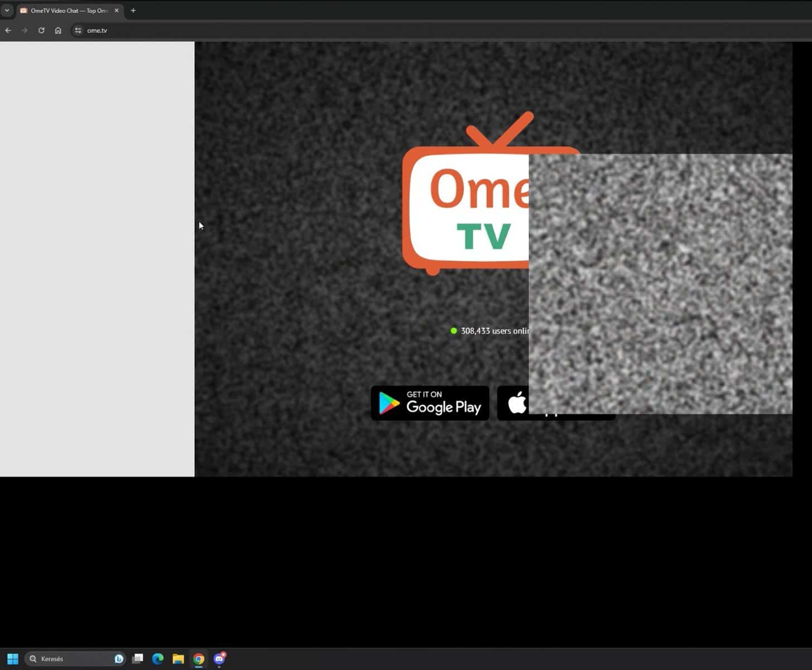Open the Windows Start menu
The height and width of the screenshot is (670, 812).
point(12,659)
